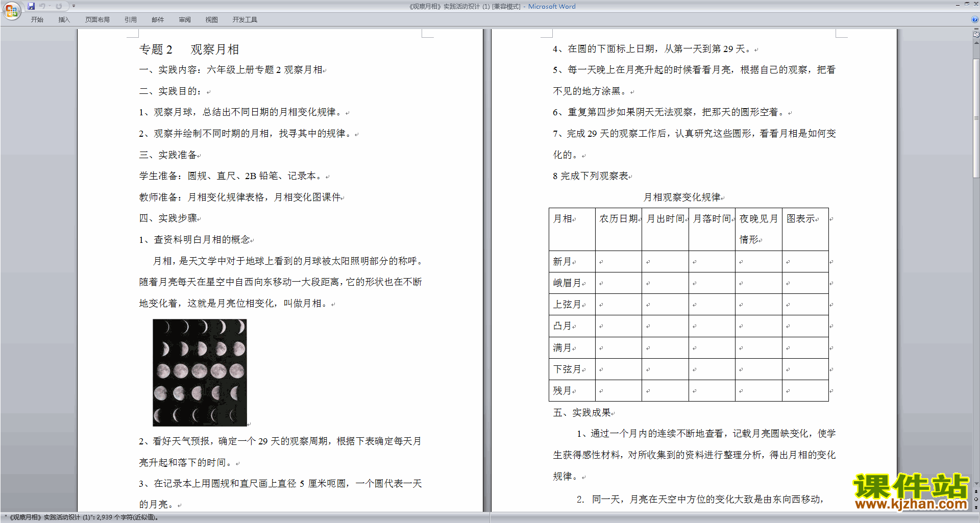This screenshot has height=523, width=980.
Task: Open Select Browse Object round button
Action: 976,500
